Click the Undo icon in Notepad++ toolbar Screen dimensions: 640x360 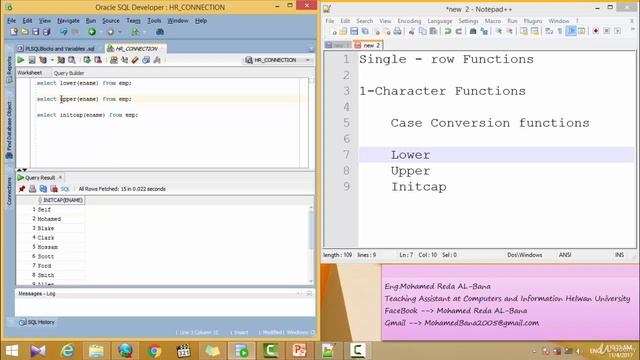(x=448, y=31)
